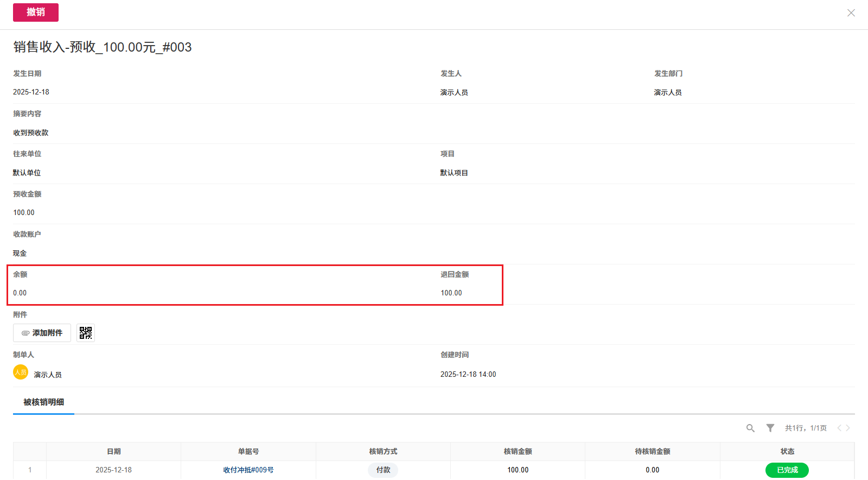Click the 核销金额 column header

point(518,452)
